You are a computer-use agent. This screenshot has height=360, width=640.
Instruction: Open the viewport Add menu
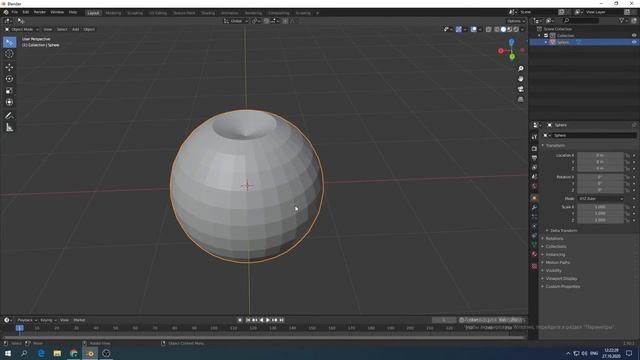[76, 29]
